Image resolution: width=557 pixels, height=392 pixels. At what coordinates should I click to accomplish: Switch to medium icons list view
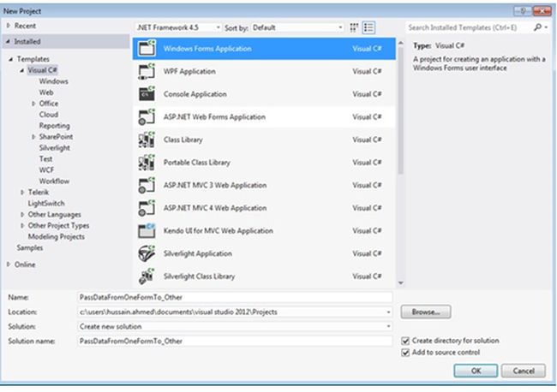(368, 27)
